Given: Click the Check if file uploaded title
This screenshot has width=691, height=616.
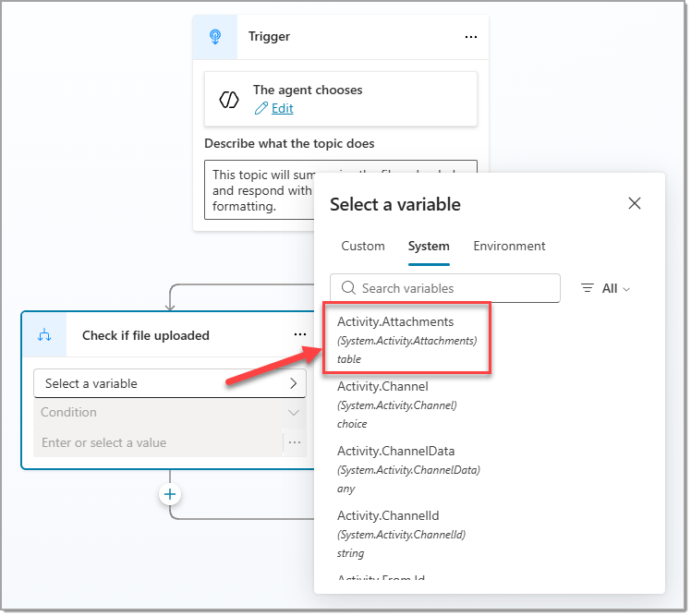Looking at the screenshot, I should point(146,337).
